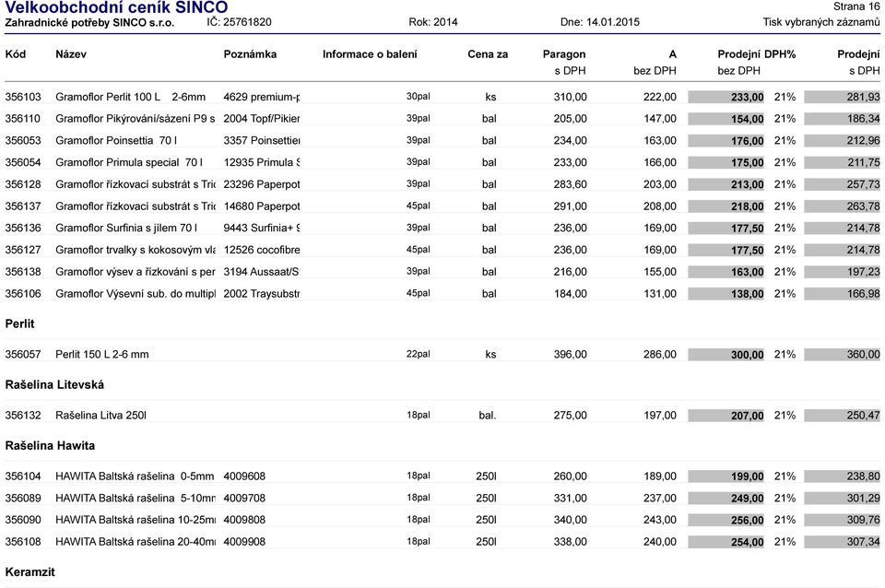Image resolution: width=885 pixels, height=588 pixels.
Task: Click the price with VAT 250,47
Action: (x=863, y=416)
